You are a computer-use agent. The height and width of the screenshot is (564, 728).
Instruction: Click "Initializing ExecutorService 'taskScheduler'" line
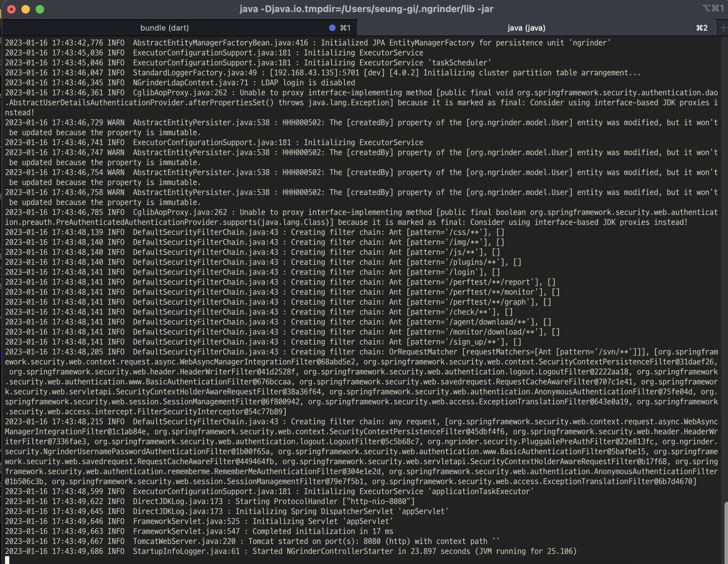tap(248, 63)
